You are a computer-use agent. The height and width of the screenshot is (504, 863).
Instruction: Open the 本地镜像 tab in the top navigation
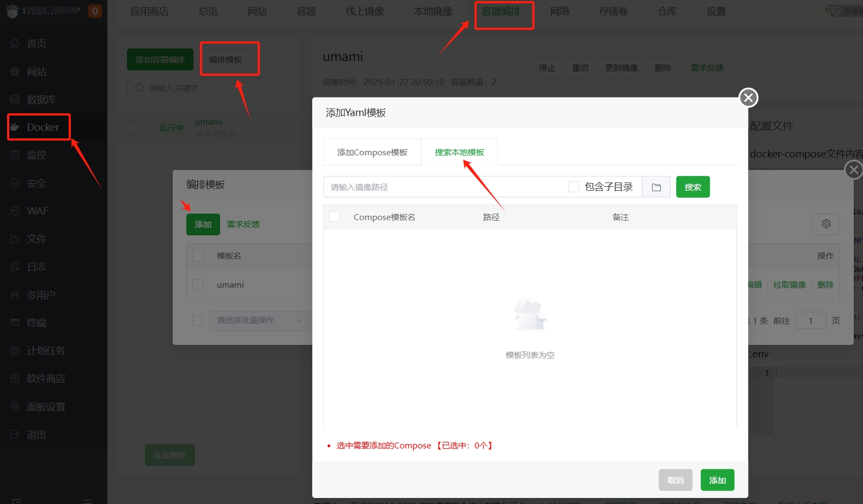tap(433, 11)
